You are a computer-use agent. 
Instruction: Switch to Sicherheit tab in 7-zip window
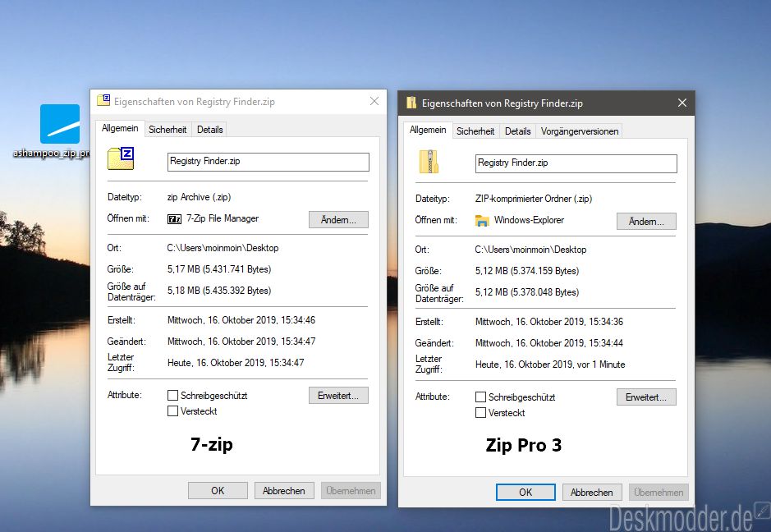click(x=168, y=130)
